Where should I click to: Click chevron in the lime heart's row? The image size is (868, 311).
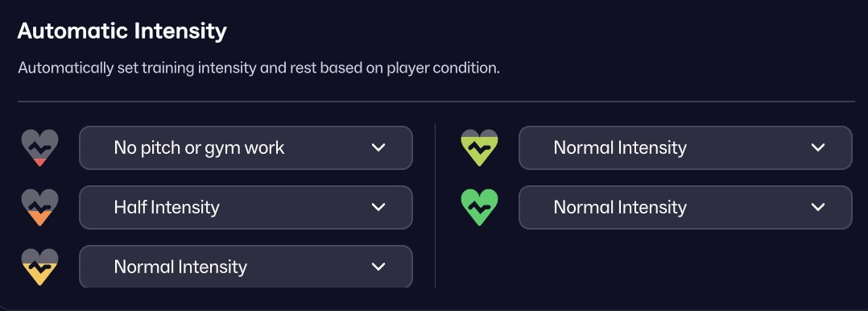(x=818, y=147)
